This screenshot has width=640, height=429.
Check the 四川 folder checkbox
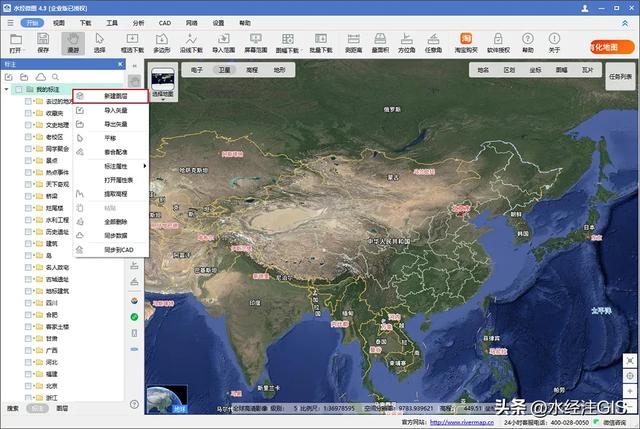click(x=28, y=303)
